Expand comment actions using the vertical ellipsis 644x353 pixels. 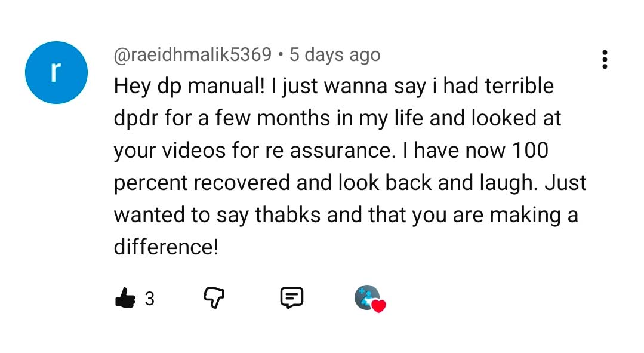(x=605, y=60)
